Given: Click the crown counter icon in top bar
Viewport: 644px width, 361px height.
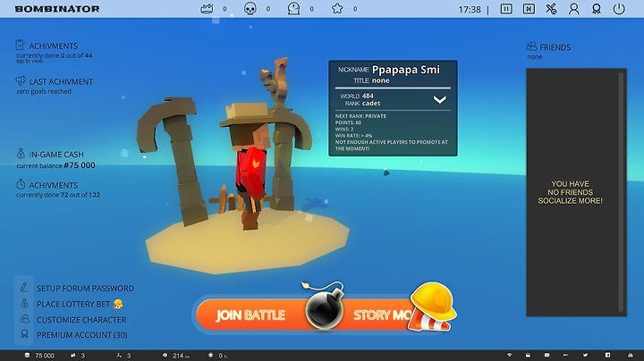Looking at the screenshot, I should tap(207, 9).
